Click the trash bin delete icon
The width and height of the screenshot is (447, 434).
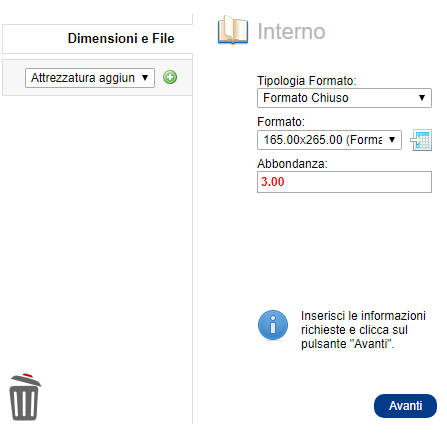click(x=25, y=397)
